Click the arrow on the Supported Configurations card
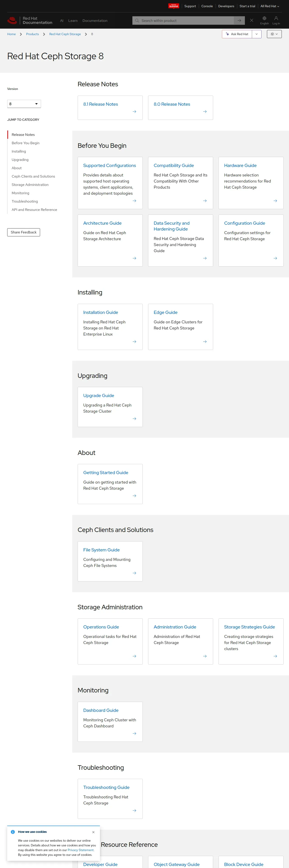The height and width of the screenshot is (868, 289). tap(135, 201)
